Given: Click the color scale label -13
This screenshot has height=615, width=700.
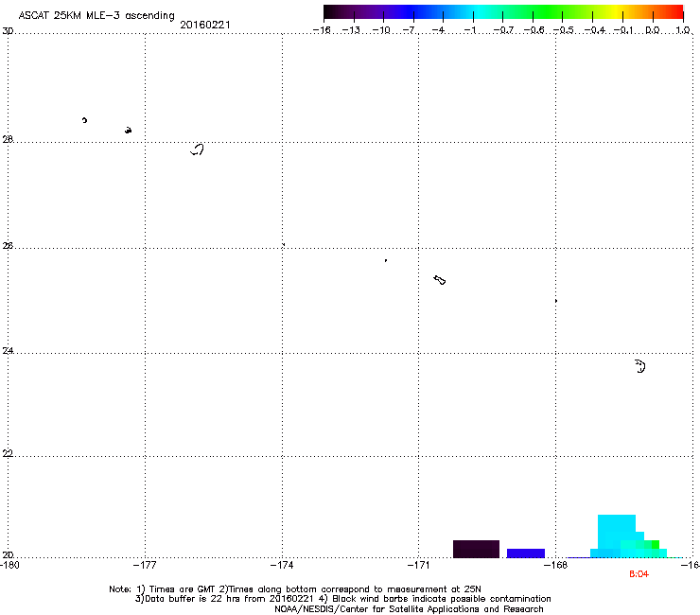Looking at the screenshot, I should point(351,30).
